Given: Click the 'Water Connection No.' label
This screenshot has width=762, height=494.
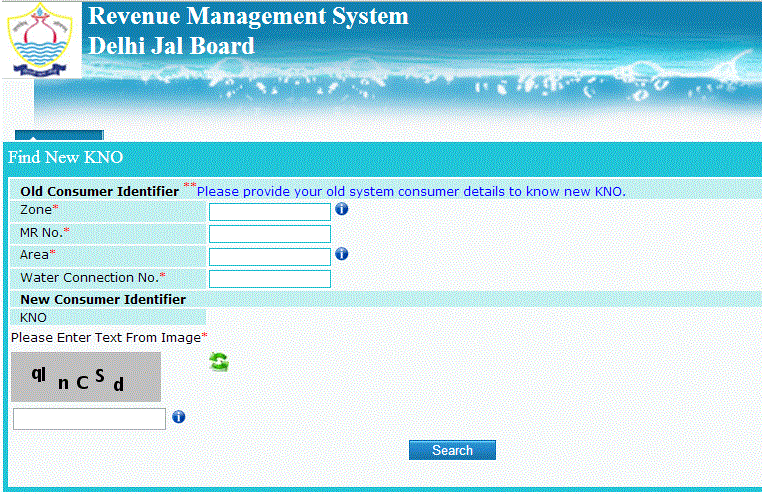Looking at the screenshot, I should click(89, 277).
